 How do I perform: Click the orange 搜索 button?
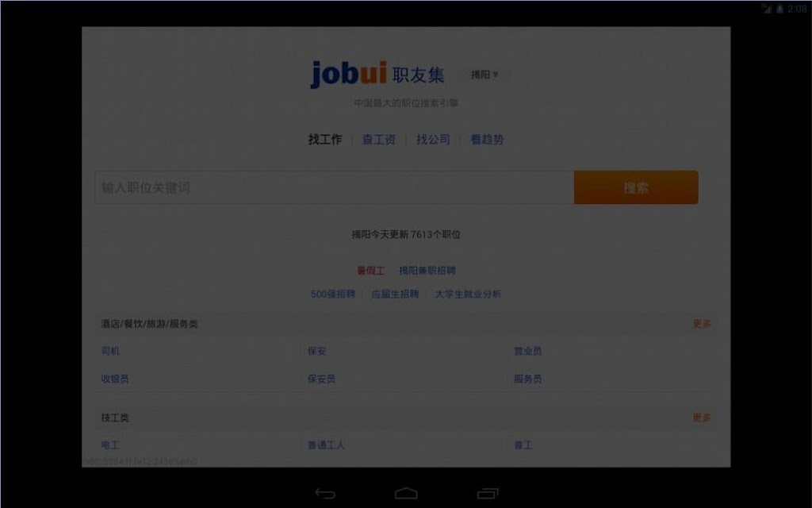(636, 187)
